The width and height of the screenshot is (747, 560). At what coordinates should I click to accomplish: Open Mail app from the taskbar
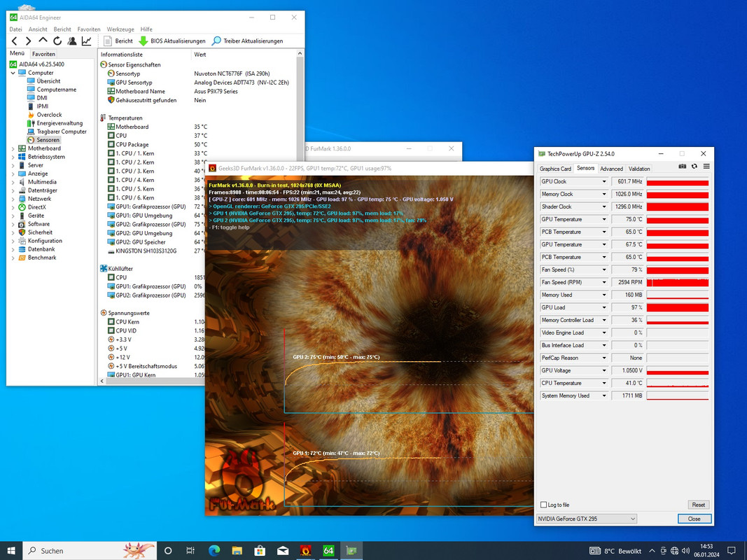[283, 551]
